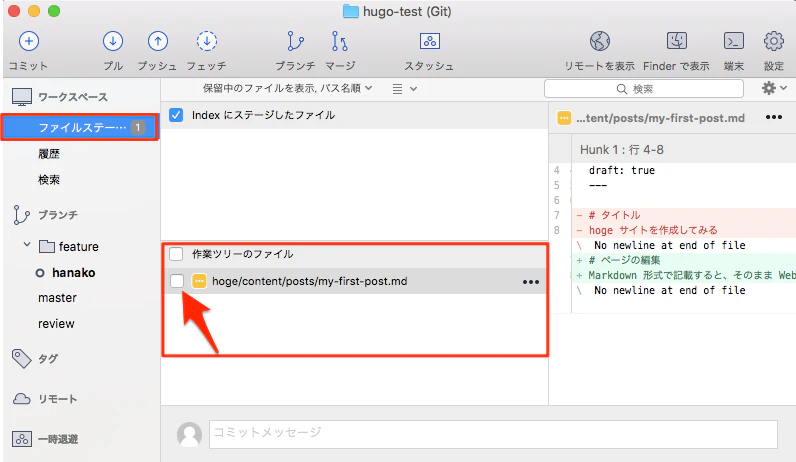This screenshot has height=462, width=796.
Task: Click the ブランチ sidebar section icon
Action: (21, 215)
